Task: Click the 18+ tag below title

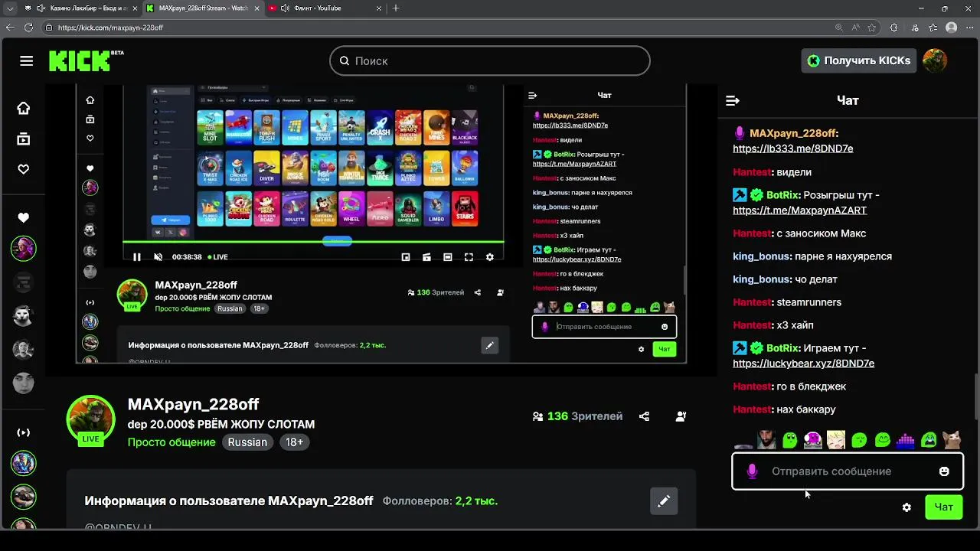Action: [x=294, y=442]
